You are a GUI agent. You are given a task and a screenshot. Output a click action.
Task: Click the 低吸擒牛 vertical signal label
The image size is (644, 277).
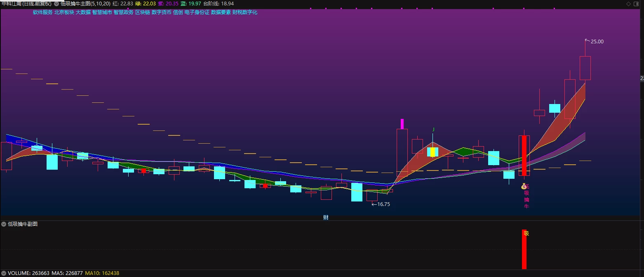[x=526, y=196]
